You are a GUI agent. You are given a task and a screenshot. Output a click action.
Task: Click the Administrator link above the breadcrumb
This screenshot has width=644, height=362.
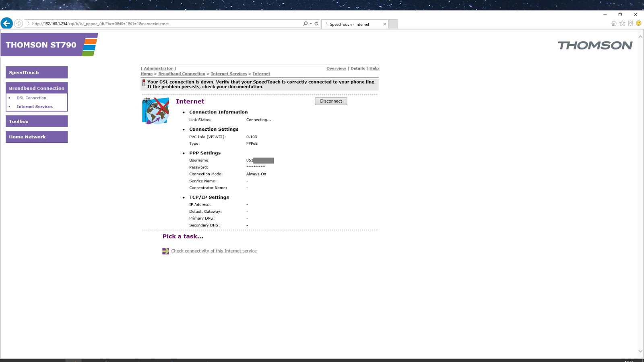click(158, 68)
